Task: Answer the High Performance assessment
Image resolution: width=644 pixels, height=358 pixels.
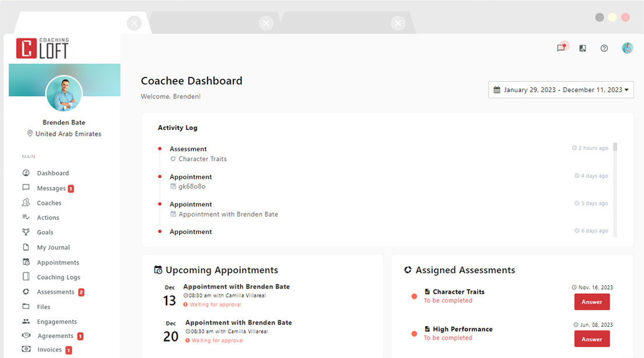Action: pyautogui.click(x=592, y=339)
